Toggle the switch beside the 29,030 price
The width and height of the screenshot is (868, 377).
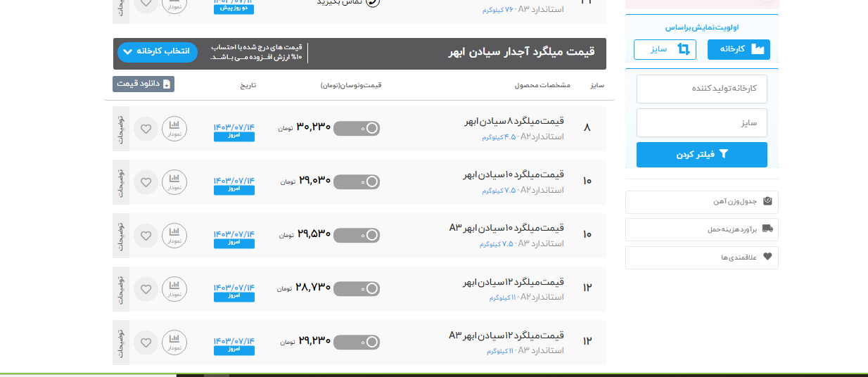point(357,181)
